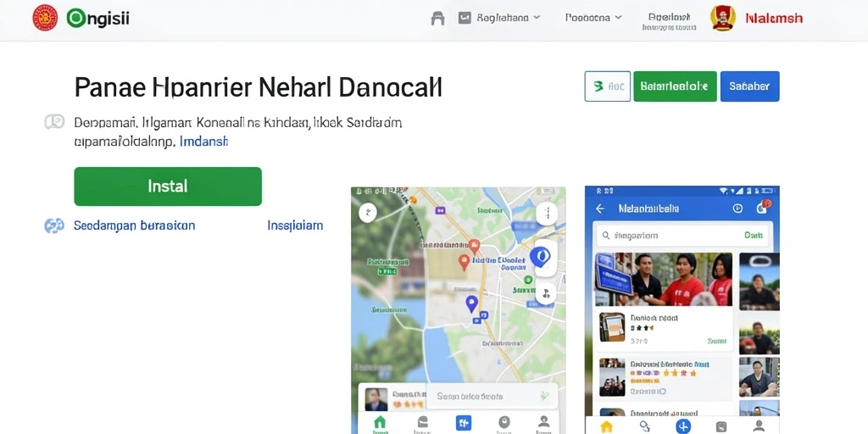Click the Seodampan beraoican link
Image resolution: width=868 pixels, height=434 pixels.
point(134,225)
